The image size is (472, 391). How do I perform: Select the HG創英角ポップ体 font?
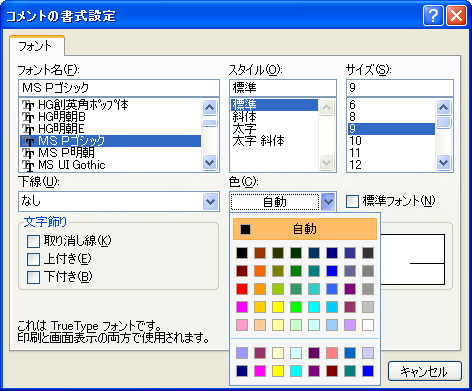[110, 105]
